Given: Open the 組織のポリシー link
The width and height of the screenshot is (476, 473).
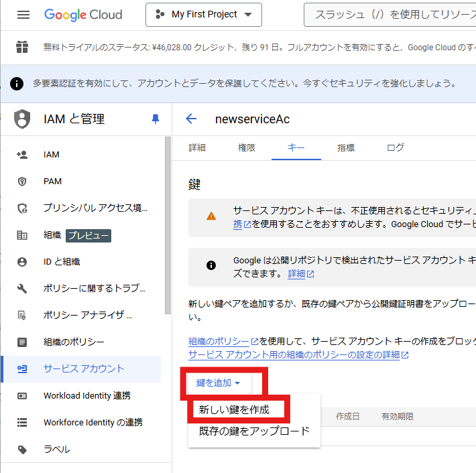Looking at the screenshot, I should coord(223,341).
